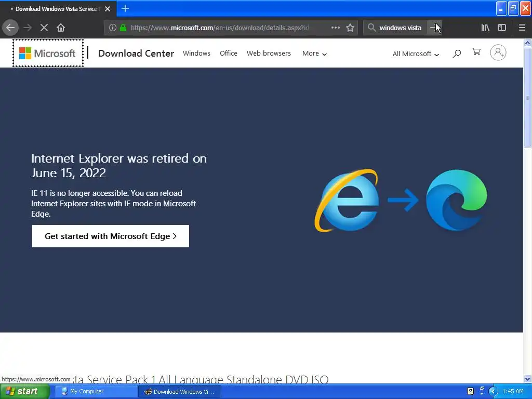Click the Microsoft logo
The height and width of the screenshot is (399, 532).
47,53
